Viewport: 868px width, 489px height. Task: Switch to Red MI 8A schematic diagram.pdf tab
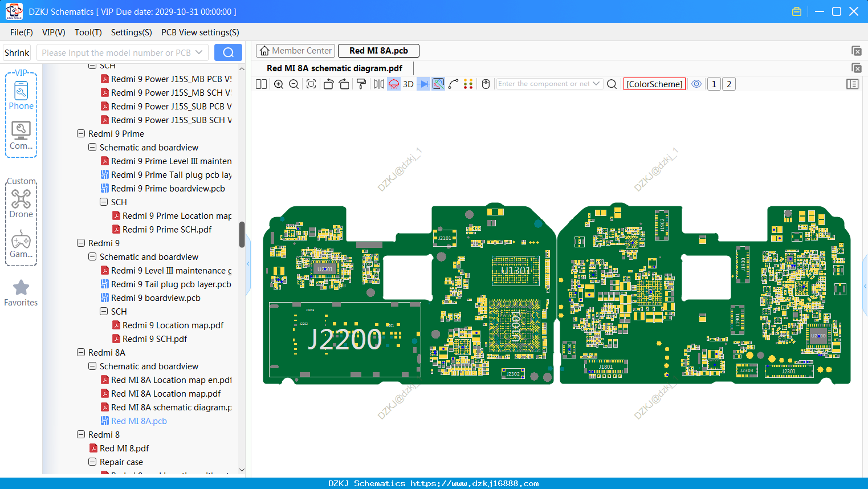click(335, 68)
